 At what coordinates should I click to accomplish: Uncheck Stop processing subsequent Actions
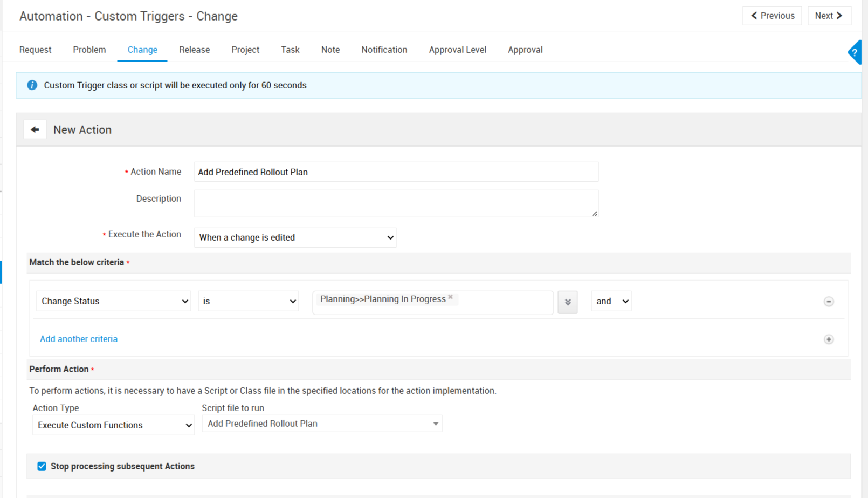coord(42,466)
